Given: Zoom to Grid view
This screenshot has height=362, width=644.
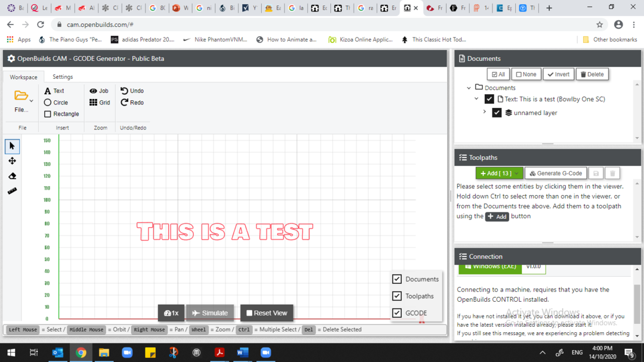Looking at the screenshot, I should [x=100, y=103].
